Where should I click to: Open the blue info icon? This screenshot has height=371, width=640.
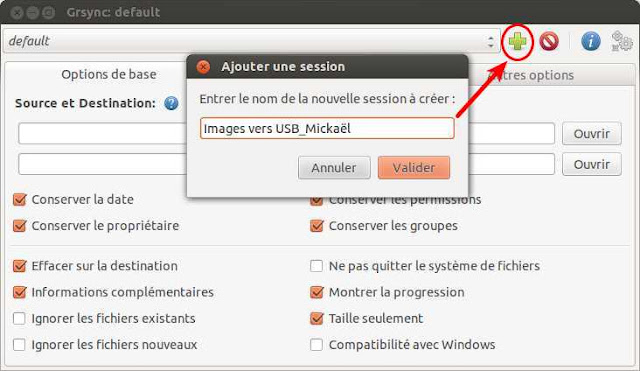(591, 41)
